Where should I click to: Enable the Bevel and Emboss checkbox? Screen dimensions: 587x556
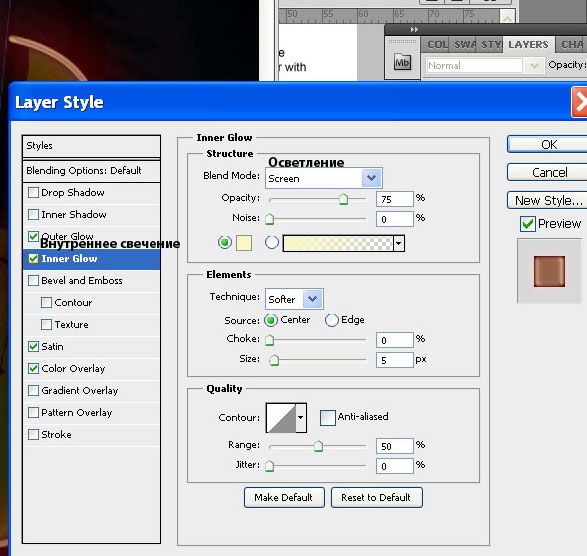coord(33,280)
